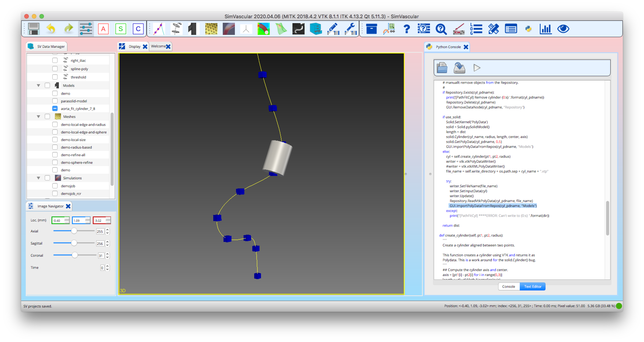Open the LOG display viewer
Viewport: 644px width, 342px height.
point(476,29)
